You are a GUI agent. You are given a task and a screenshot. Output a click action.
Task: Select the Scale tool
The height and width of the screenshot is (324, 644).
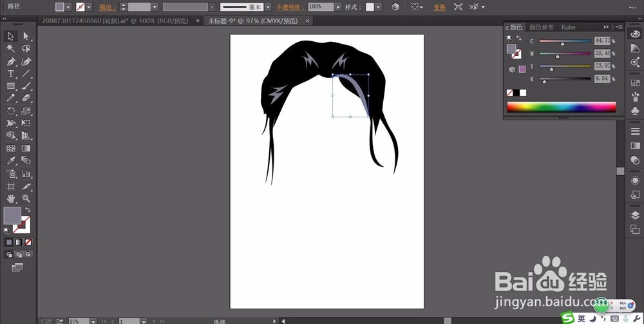pos(26,111)
